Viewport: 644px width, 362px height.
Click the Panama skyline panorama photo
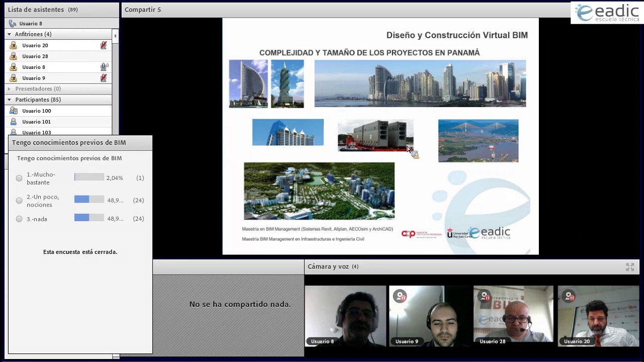(x=420, y=83)
